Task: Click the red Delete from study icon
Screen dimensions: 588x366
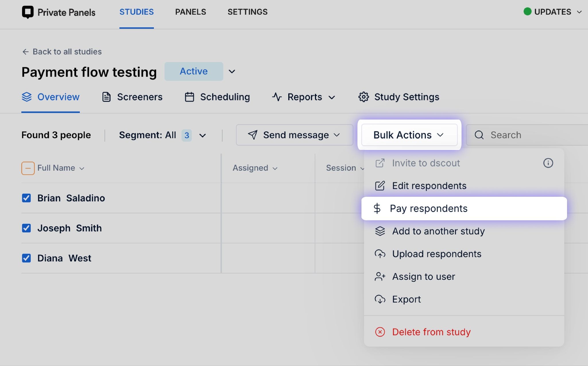Action: coord(380,332)
